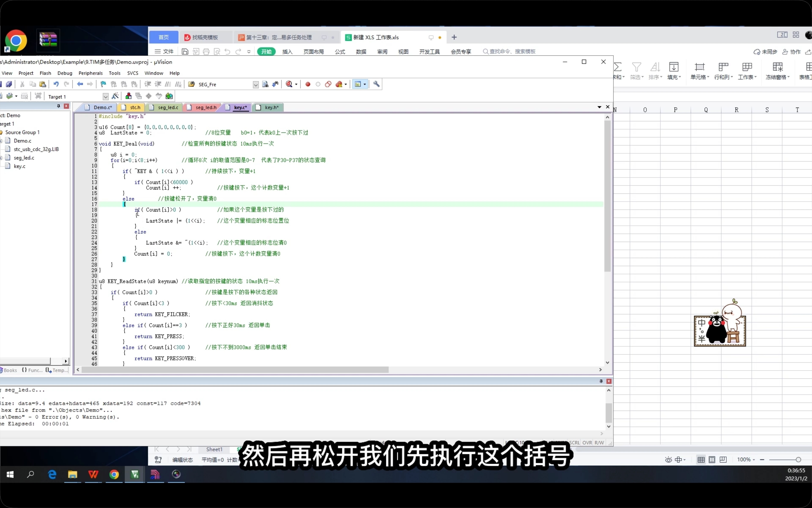
Task: Insert or remove breakpoint with red dot icon
Action: coord(308,84)
